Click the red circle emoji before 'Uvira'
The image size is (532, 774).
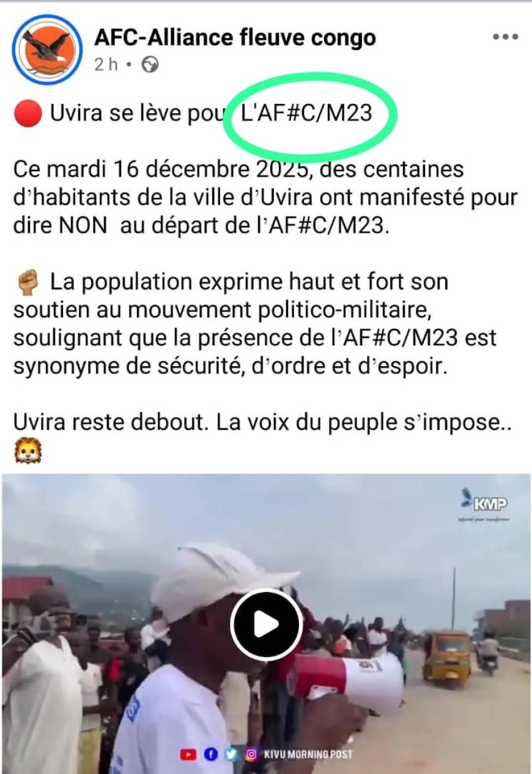pos(27,114)
